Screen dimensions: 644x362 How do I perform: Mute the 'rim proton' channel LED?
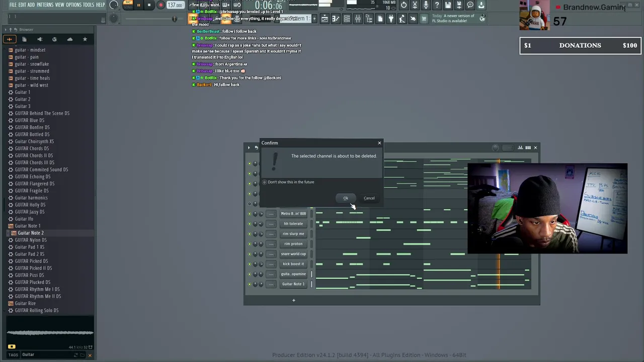tap(249, 244)
